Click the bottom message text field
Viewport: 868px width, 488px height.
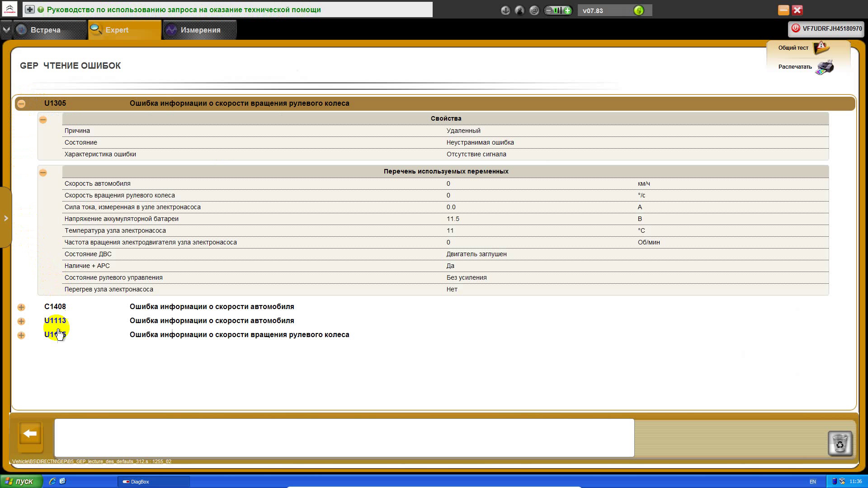344,438
